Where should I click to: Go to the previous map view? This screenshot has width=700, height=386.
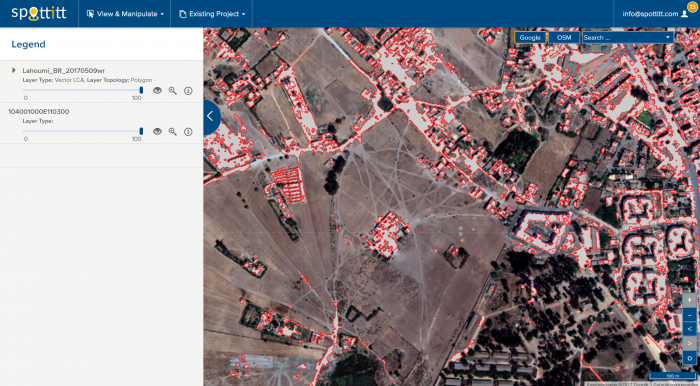[690, 329]
